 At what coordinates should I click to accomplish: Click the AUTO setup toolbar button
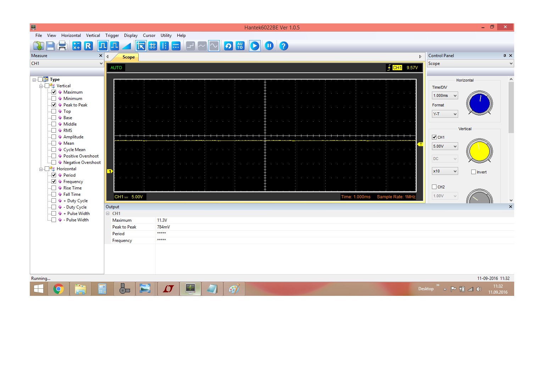240,46
